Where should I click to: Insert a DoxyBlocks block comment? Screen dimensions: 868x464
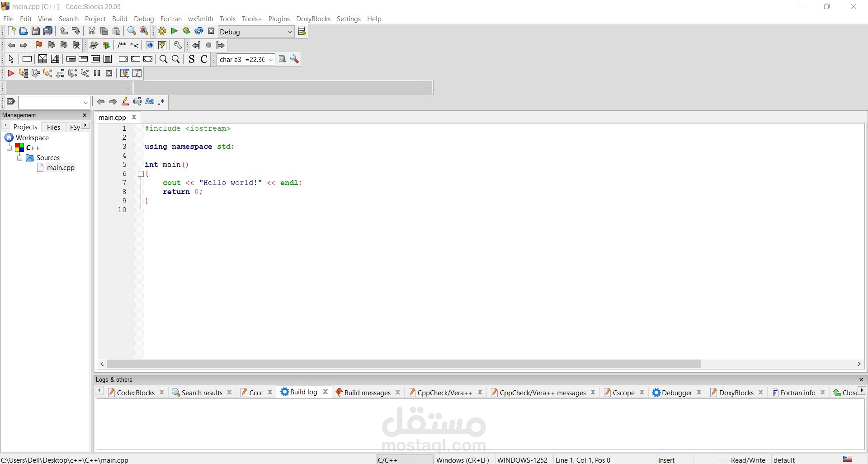[x=122, y=45]
